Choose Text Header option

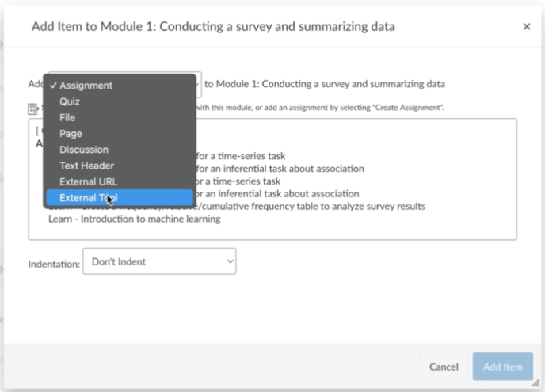120,166
